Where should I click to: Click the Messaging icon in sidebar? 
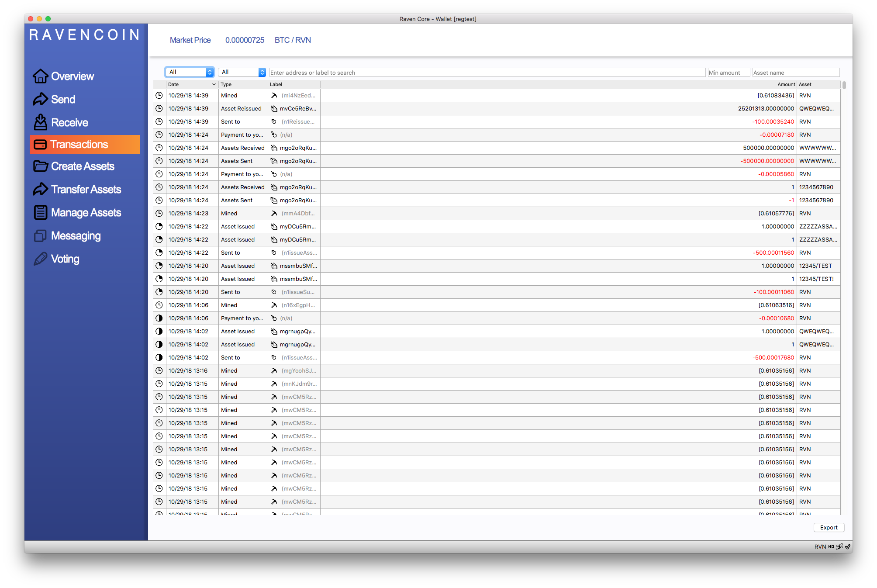click(40, 236)
